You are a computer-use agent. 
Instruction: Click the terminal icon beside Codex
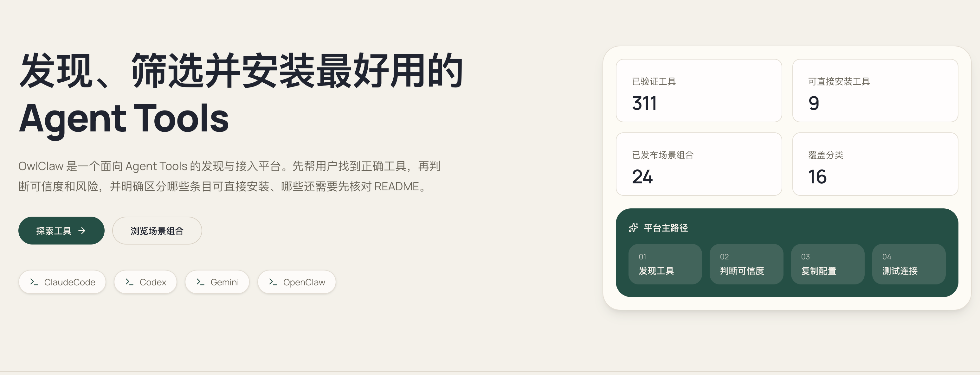click(x=129, y=282)
